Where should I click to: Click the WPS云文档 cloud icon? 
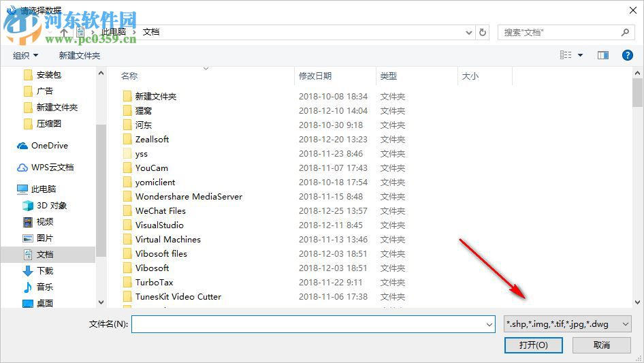22,168
